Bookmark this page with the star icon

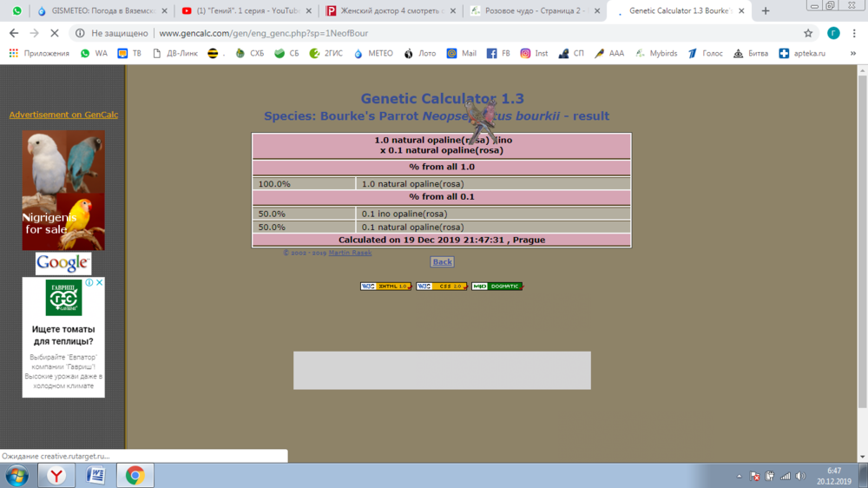coord(808,33)
